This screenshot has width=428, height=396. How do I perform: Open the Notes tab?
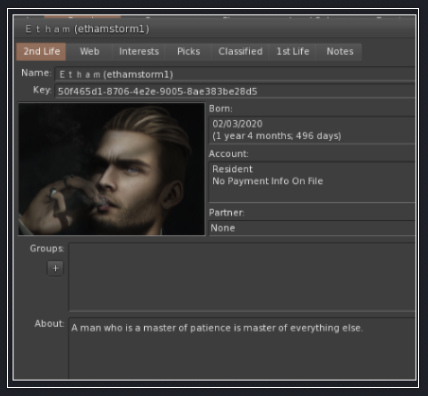tap(340, 52)
